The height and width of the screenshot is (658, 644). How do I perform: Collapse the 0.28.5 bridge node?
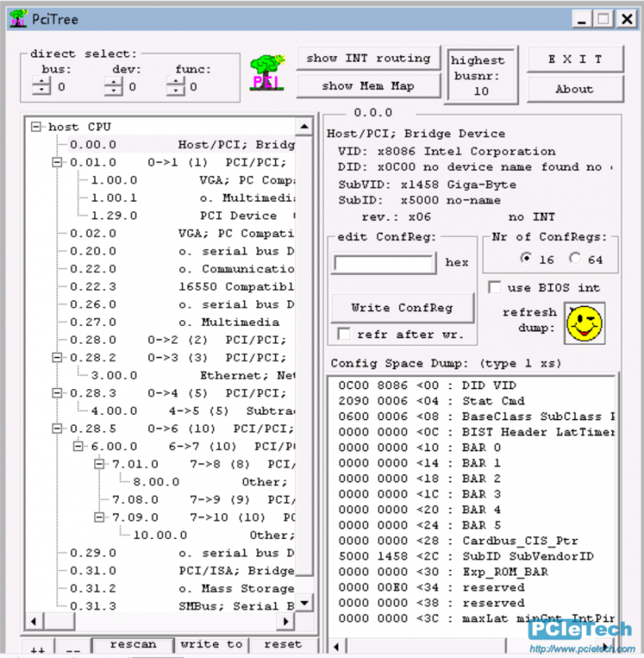coord(58,428)
